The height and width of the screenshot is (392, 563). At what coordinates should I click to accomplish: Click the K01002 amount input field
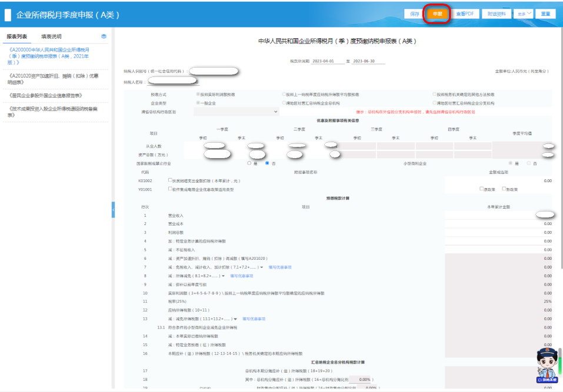coord(498,181)
